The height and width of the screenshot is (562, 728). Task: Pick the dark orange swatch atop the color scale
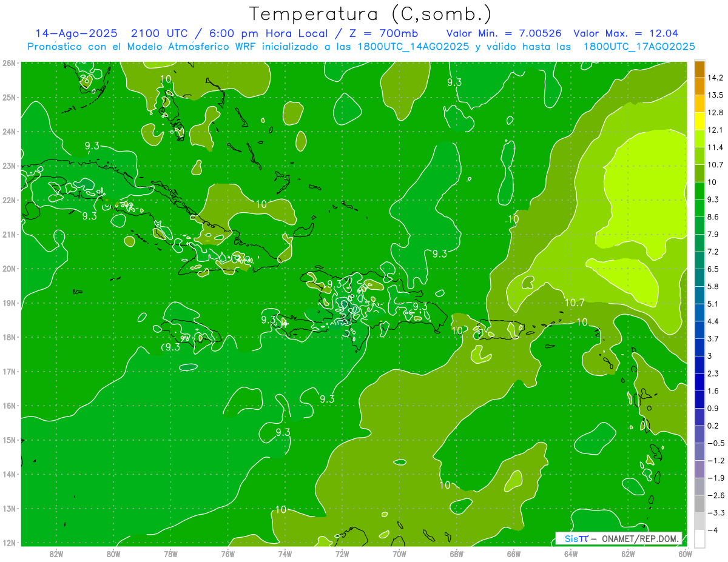pos(699,70)
